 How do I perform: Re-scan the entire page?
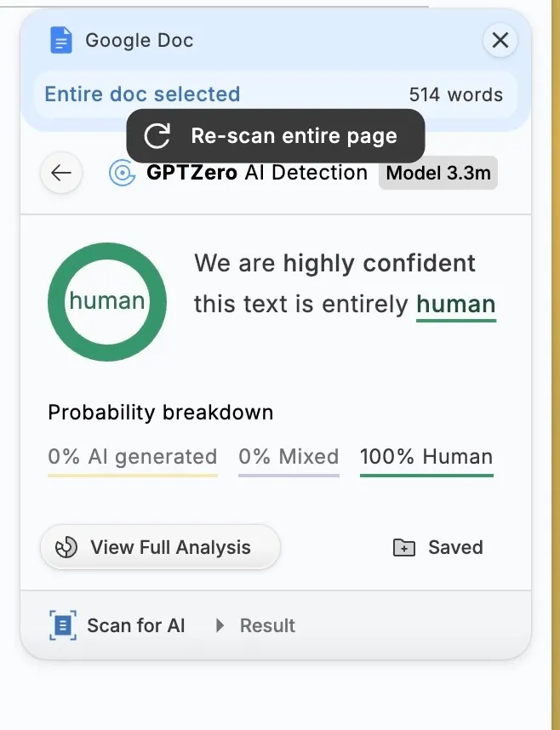[x=275, y=136]
